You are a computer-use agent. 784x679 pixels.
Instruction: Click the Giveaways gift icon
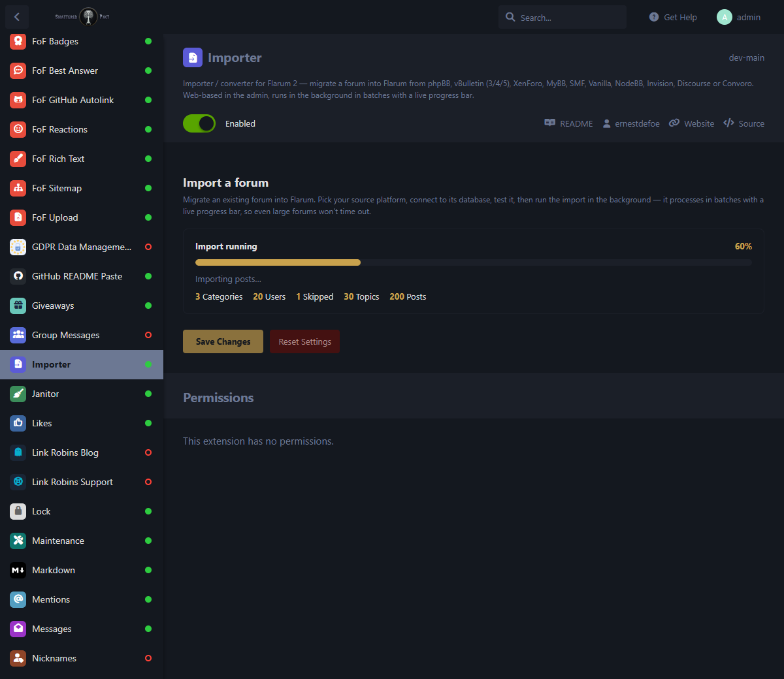pyautogui.click(x=18, y=306)
